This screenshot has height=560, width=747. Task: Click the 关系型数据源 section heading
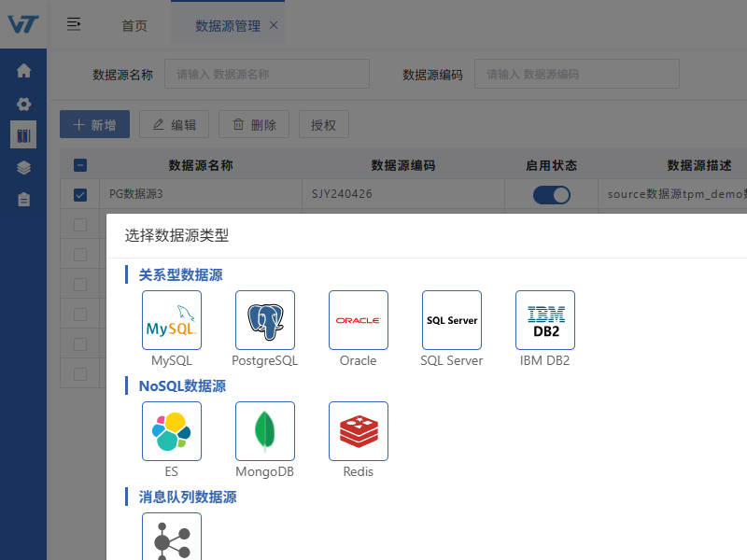[x=180, y=274]
